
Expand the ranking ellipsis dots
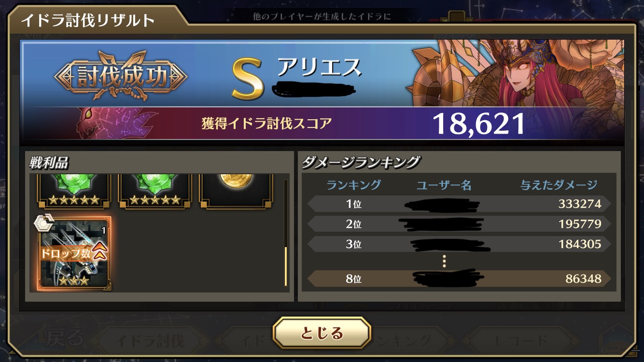(x=444, y=262)
